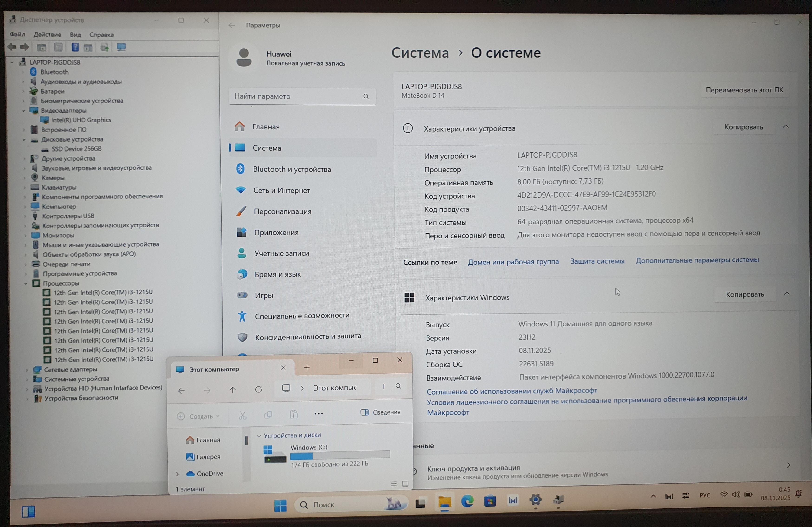This screenshot has height=527, width=812.
Task: Select Персонализация in the Settings sidebar
Action: click(x=282, y=211)
